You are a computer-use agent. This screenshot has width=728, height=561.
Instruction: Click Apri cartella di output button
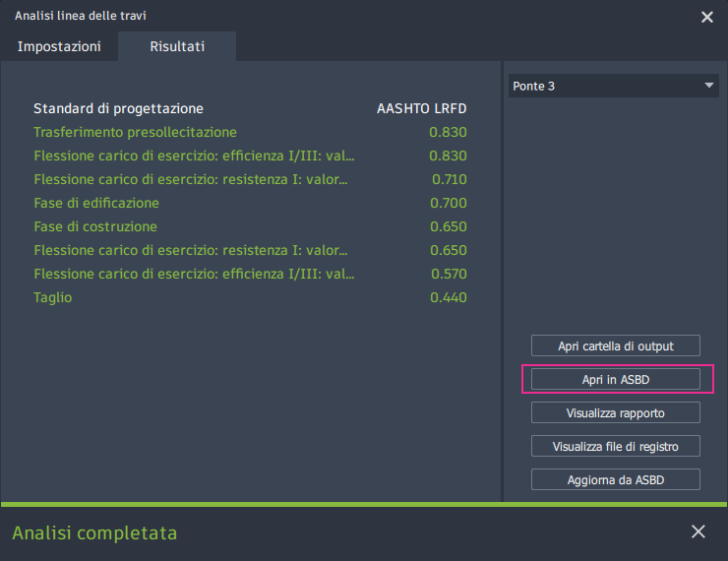(615, 345)
